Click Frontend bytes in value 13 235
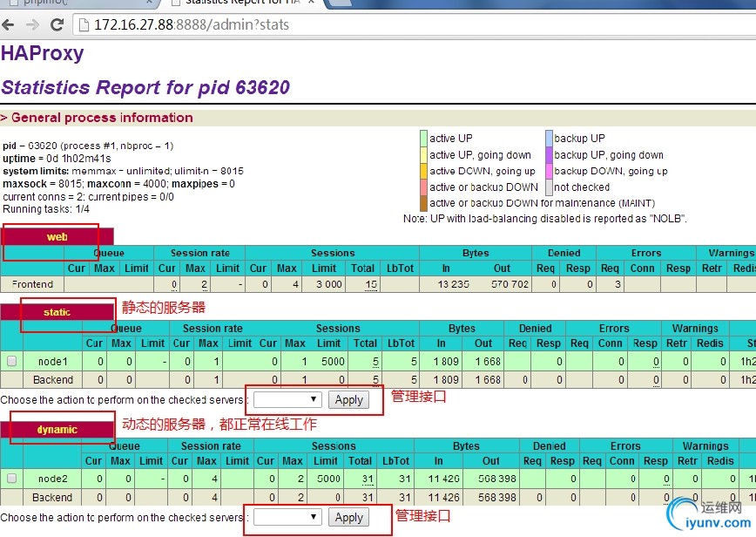 [x=453, y=284]
